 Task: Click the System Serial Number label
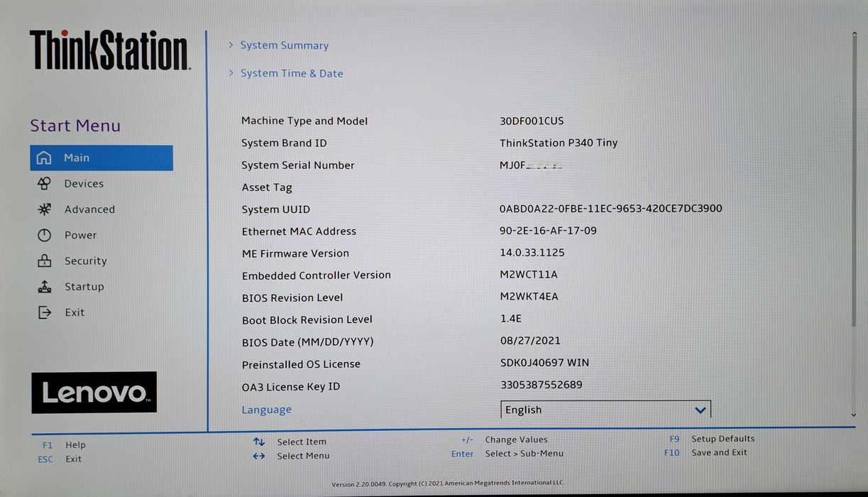pos(298,165)
